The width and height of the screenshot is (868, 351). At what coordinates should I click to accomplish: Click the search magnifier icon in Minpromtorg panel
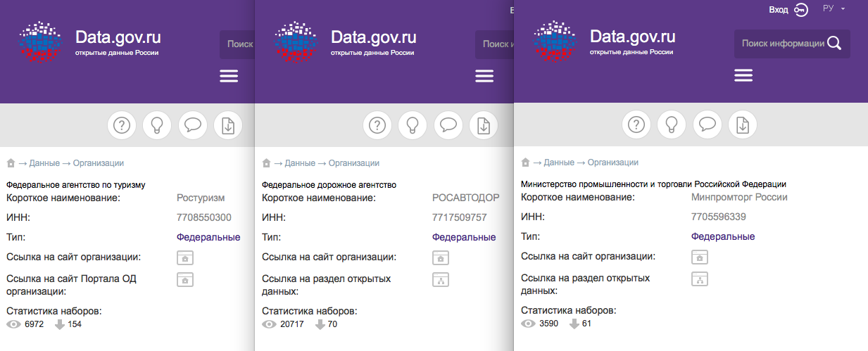click(834, 44)
